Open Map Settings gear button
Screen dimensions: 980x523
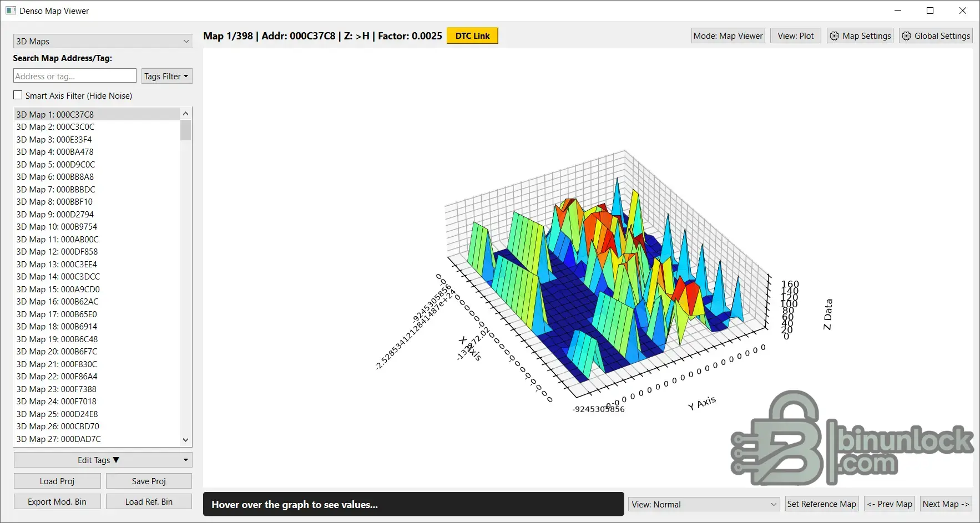pyautogui.click(x=860, y=36)
